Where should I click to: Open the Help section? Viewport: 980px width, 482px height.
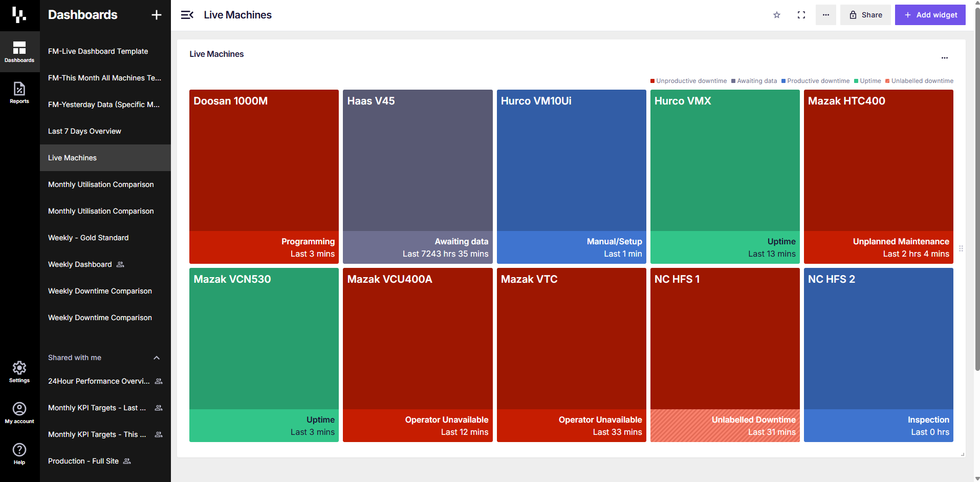pyautogui.click(x=19, y=454)
